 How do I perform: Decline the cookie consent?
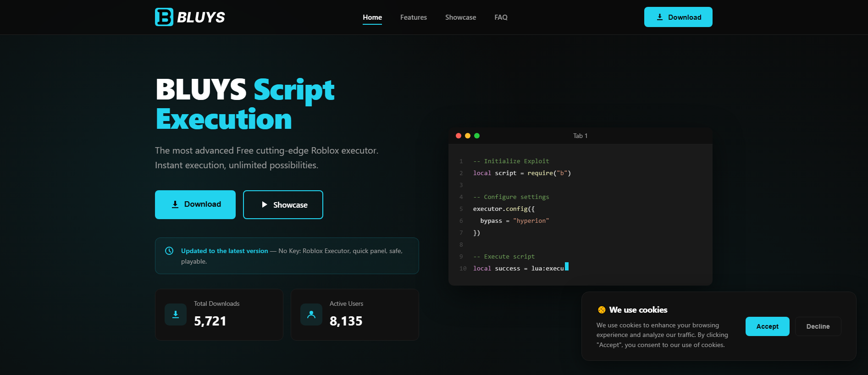pyautogui.click(x=818, y=326)
